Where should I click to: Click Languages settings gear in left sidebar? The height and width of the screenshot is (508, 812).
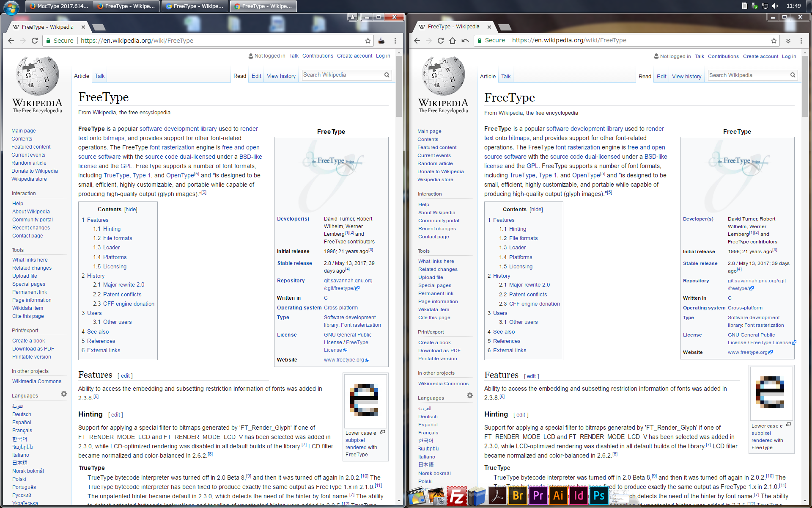(64, 394)
